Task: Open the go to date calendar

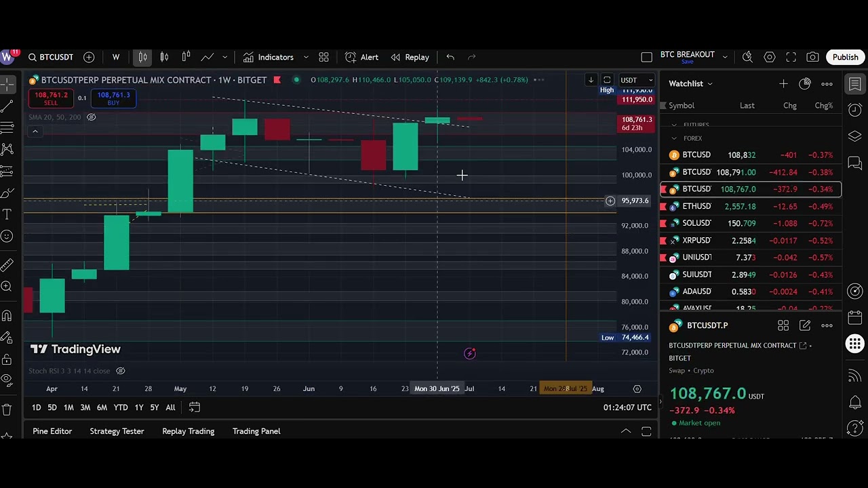Action: (x=194, y=407)
